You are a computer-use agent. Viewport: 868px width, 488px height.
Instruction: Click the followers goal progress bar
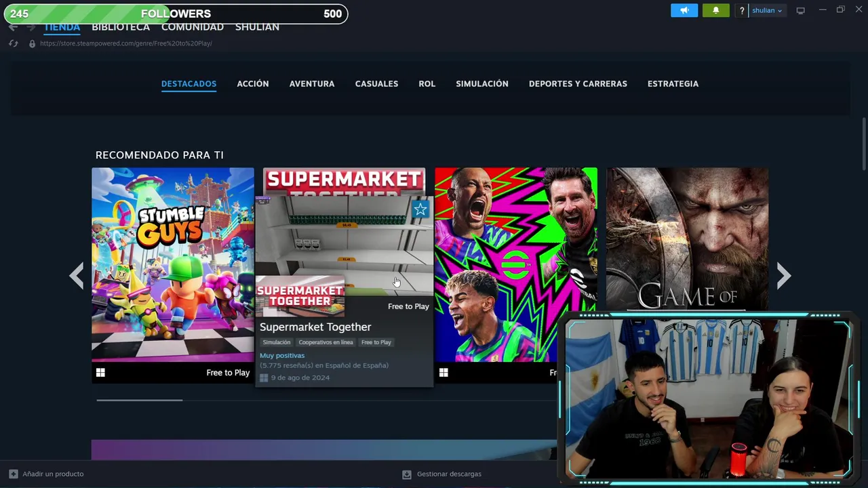click(176, 14)
